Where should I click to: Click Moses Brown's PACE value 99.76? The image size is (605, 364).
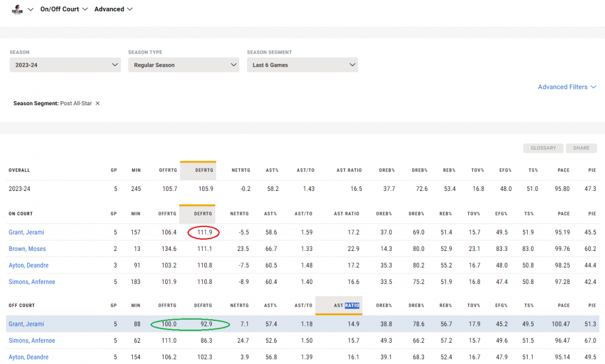click(562, 249)
